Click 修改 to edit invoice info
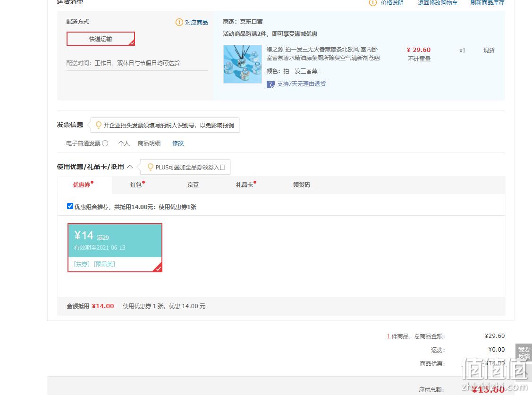 [x=178, y=143]
